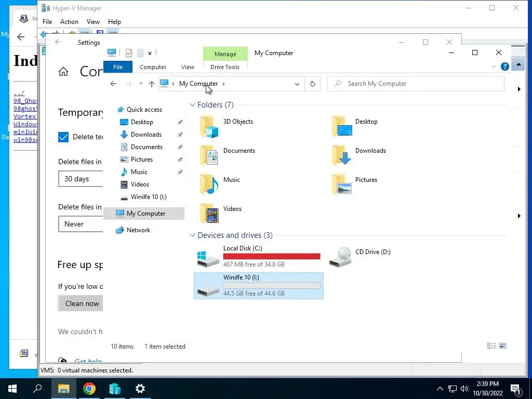This screenshot has width=532, height=399.
Task: Open Chrome from the taskbar
Action: point(89,389)
